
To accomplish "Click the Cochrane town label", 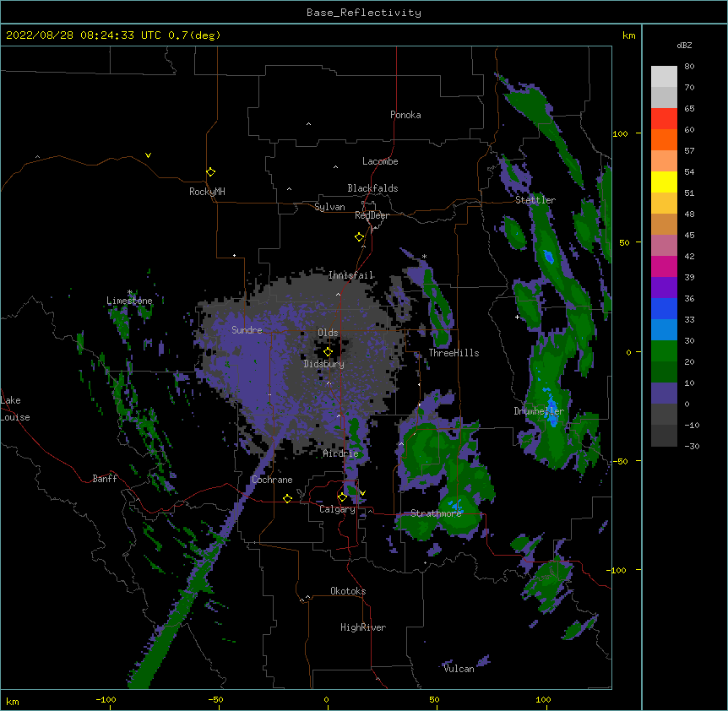I will pos(272,480).
